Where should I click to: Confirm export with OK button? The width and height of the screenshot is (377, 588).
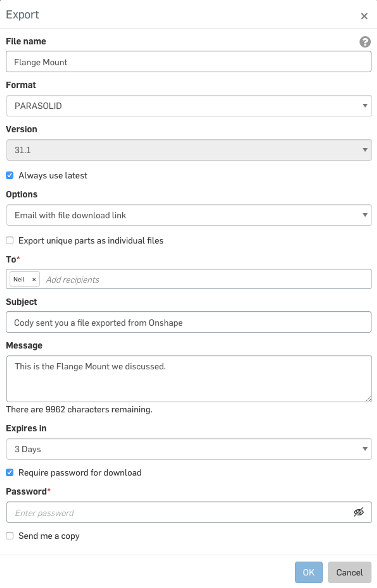(309, 572)
